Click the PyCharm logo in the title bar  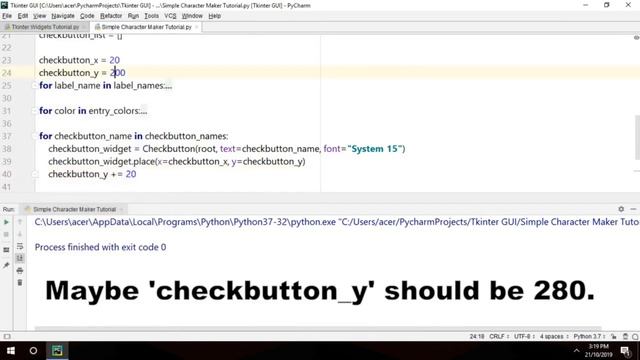point(4,5)
